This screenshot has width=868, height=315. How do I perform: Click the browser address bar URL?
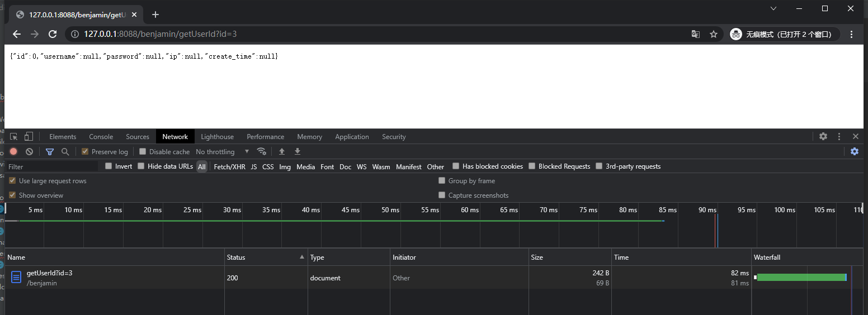(161, 34)
